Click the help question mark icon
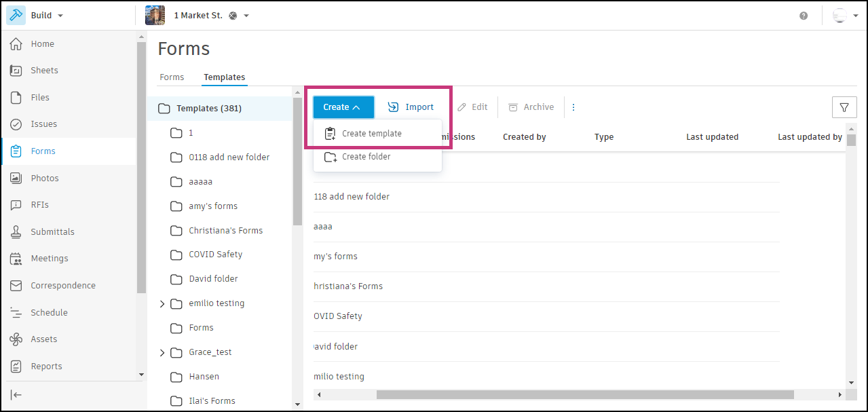The image size is (868, 412). (804, 16)
